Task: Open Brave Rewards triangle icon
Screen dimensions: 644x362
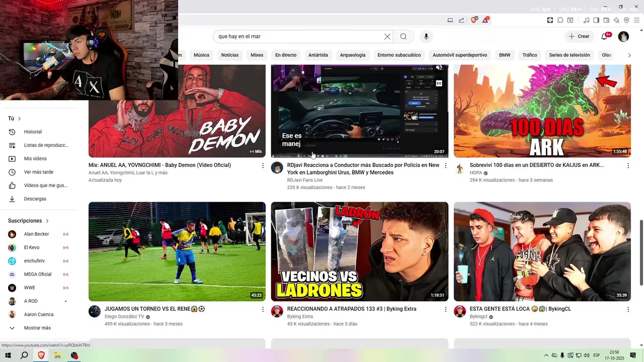Action: coord(486,20)
